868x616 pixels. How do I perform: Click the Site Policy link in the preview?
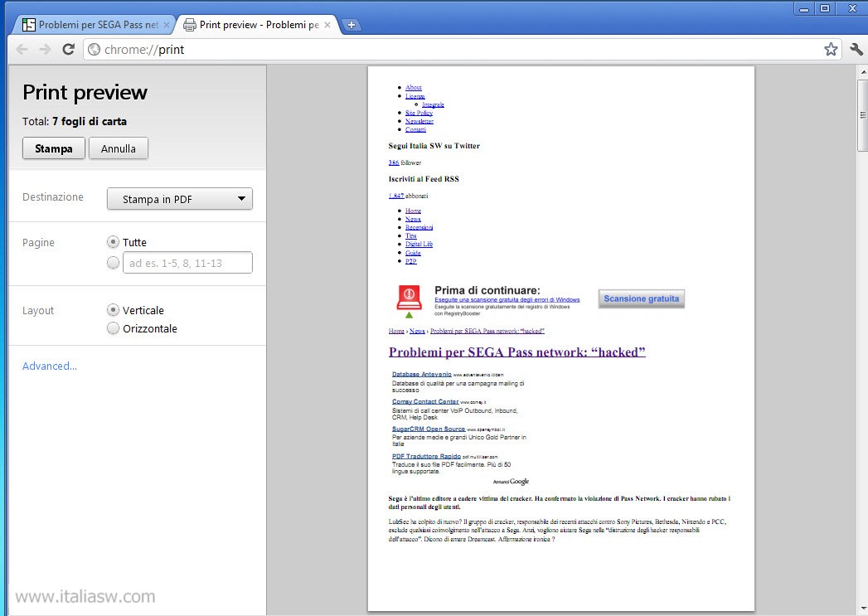click(419, 113)
